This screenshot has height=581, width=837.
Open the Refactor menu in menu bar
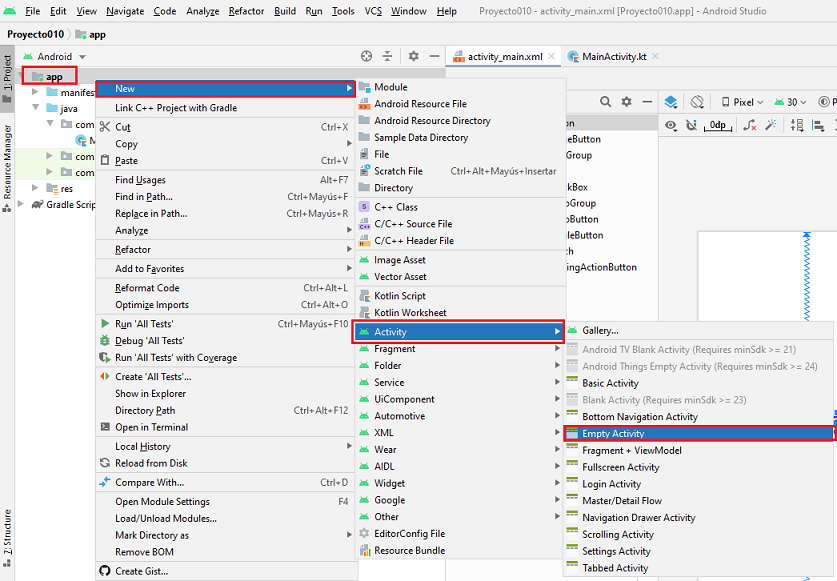click(246, 11)
